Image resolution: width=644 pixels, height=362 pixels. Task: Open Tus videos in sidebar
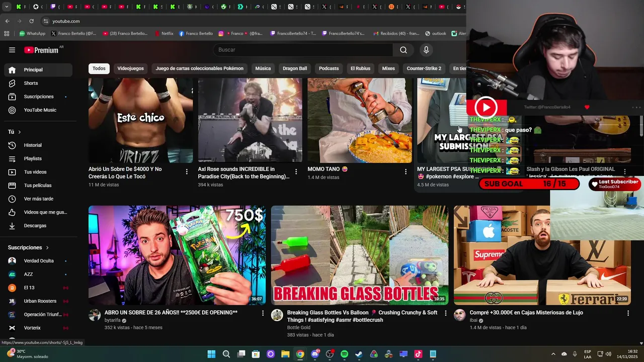coord(38,172)
